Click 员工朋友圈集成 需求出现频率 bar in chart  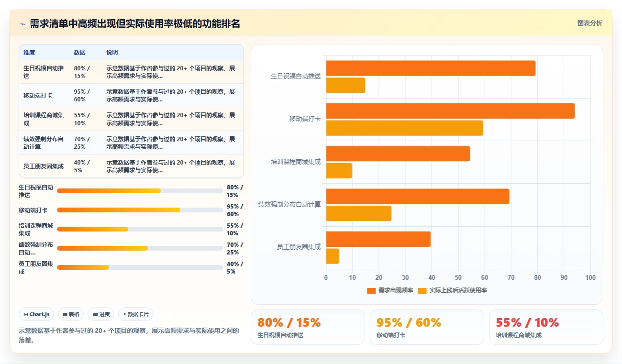(378, 239)
